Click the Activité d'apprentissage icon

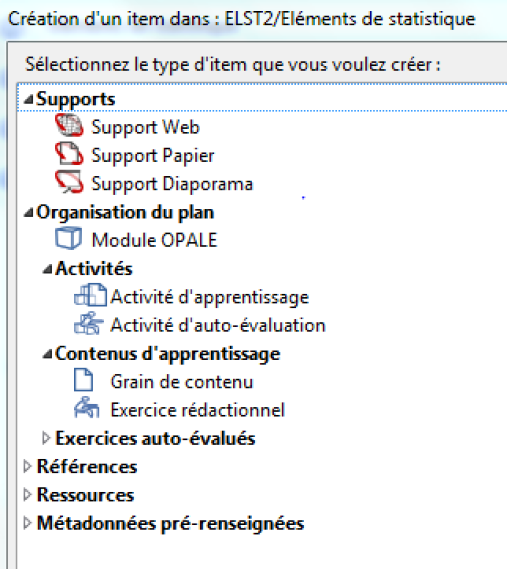click(x=90, y=295)
